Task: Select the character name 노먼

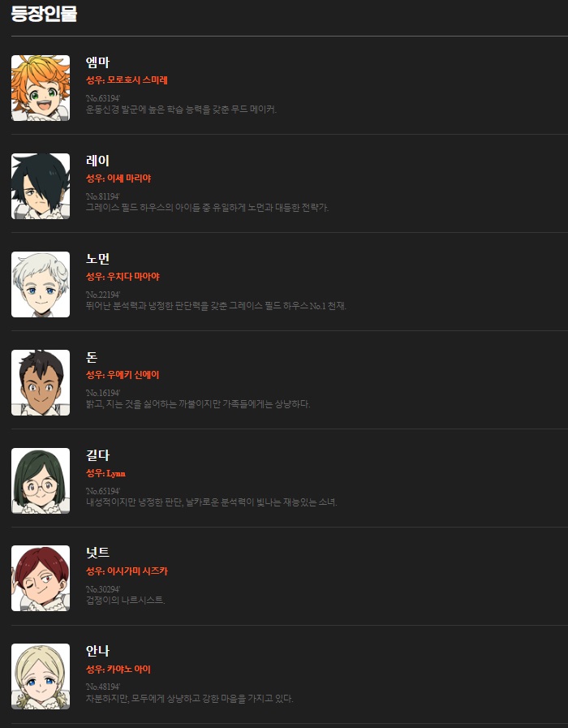Action: click(x=97, y=259)
